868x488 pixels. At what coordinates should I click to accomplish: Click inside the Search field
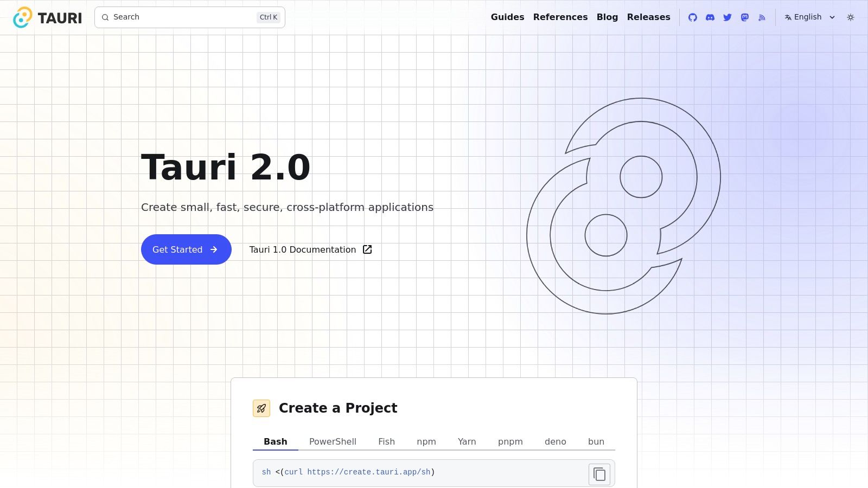point(190,17)
